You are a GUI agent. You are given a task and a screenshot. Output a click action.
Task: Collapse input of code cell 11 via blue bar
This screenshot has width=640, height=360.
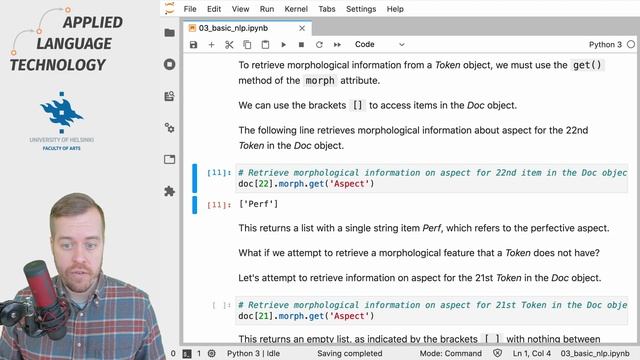coord(195,178)
